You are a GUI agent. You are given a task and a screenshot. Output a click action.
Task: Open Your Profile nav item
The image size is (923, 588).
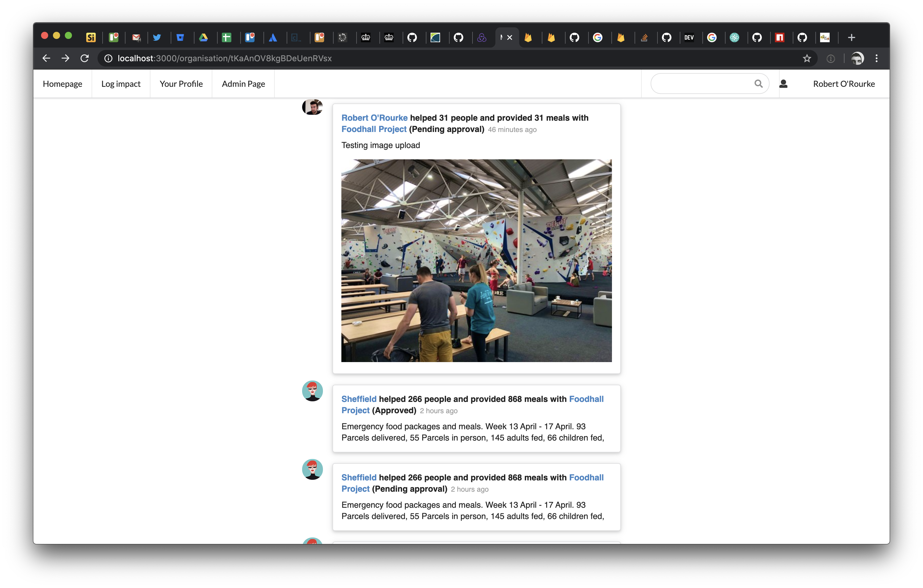181,84
